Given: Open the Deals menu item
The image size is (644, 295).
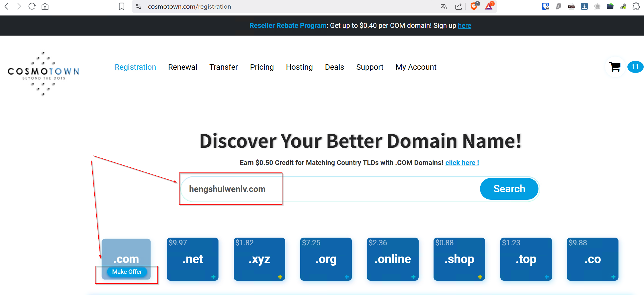Looking at the screenshot, I should tap(335, 67).
